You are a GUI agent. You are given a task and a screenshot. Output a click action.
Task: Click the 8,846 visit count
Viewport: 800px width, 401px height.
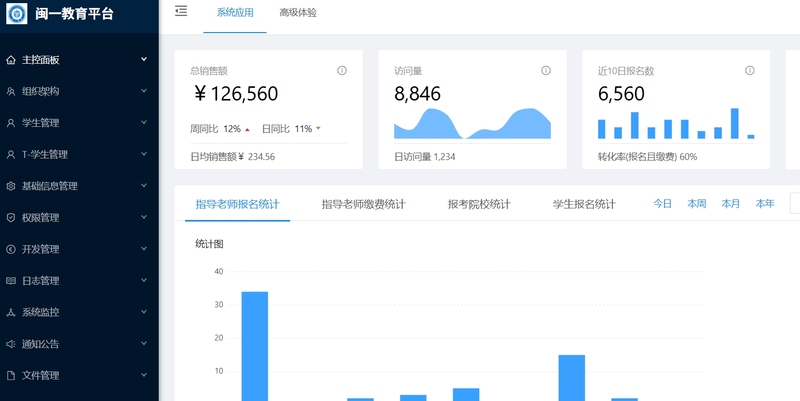417,94
